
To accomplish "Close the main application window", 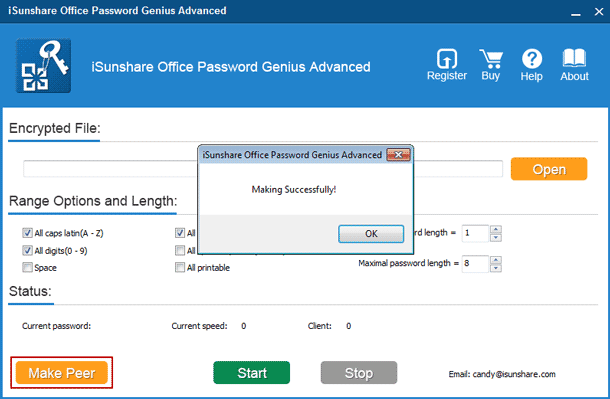I will click(599, 12).
